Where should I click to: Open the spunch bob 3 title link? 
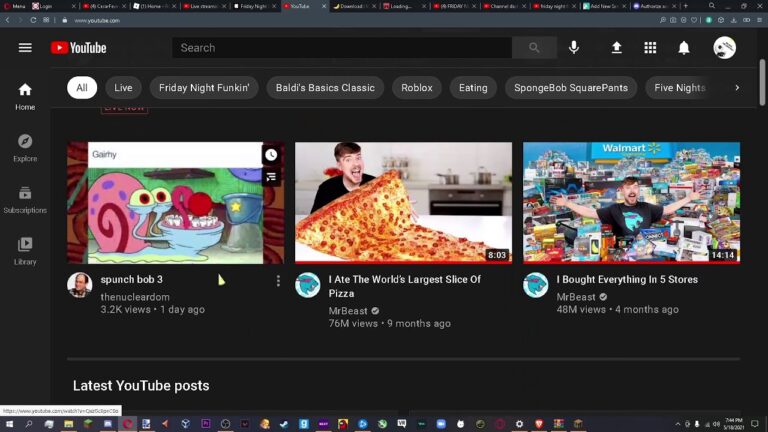(131, 279)
